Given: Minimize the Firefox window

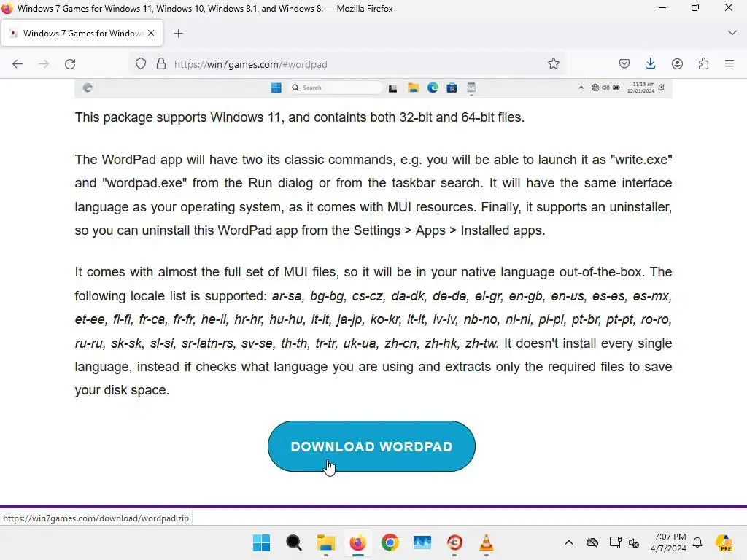Looking at the screenshot, I should click(662, 7).
